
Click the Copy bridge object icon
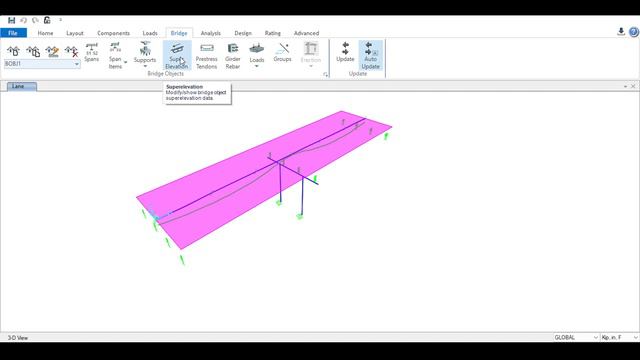click(x=33, y=51)
